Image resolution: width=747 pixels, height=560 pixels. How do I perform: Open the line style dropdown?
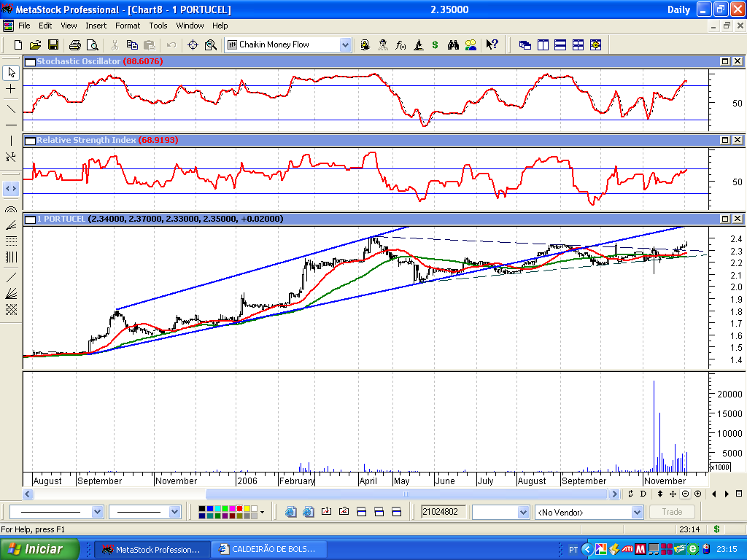click(x=98, y=513)
